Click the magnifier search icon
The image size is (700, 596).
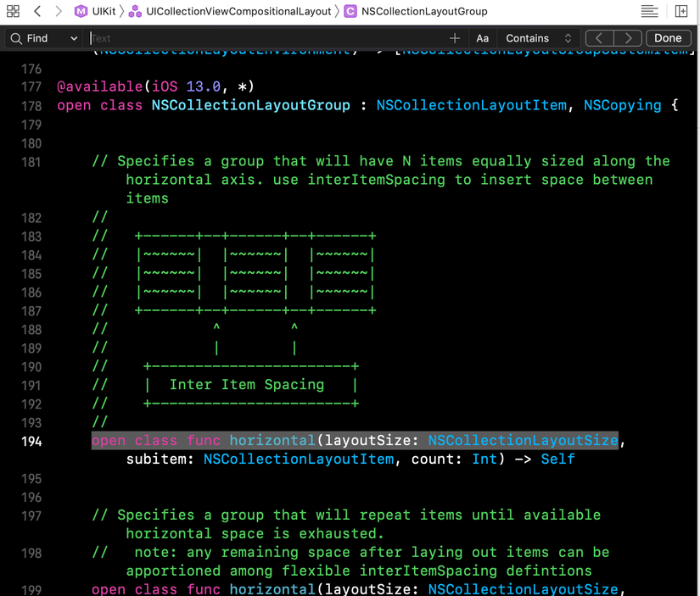click(x=16, y=38)
